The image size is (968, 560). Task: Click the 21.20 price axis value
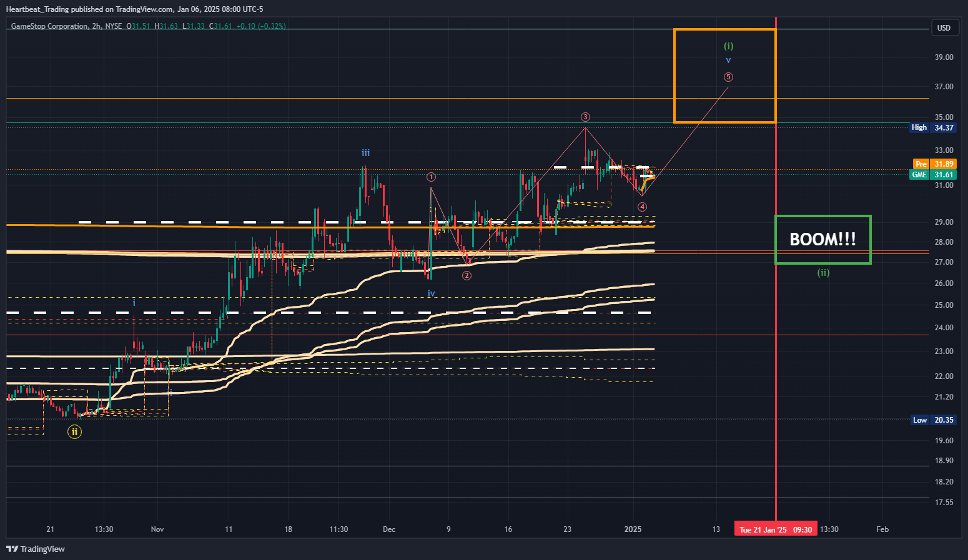pyautogui.click(x=944, y=397)
